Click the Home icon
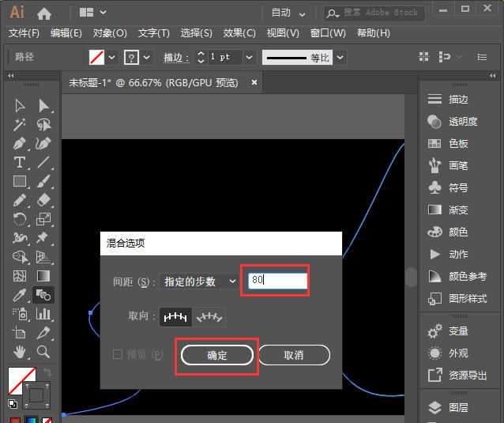Viewport: 504px width, 423px height. point(44,13)
